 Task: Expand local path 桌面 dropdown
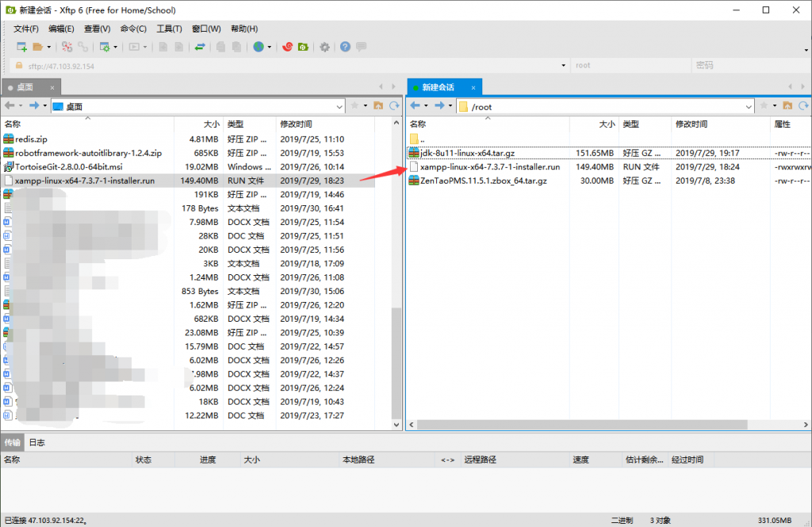[339, 107]
